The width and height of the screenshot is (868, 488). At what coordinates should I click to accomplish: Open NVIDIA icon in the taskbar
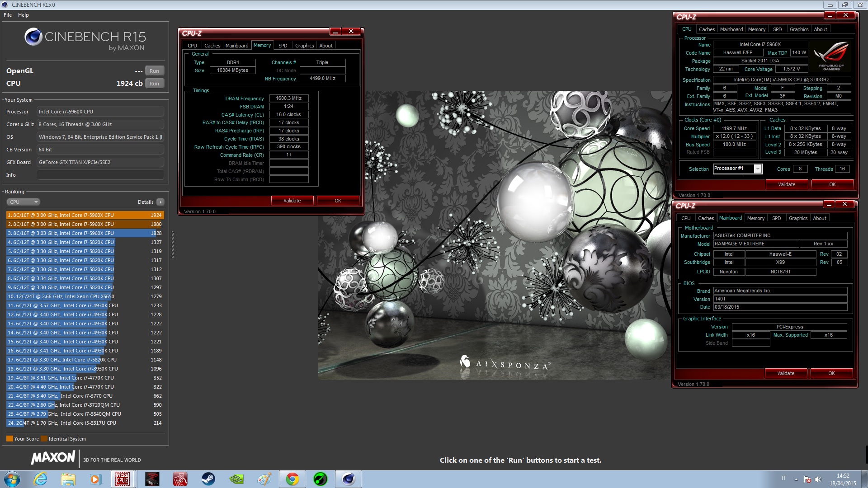[x=236, y=479]
